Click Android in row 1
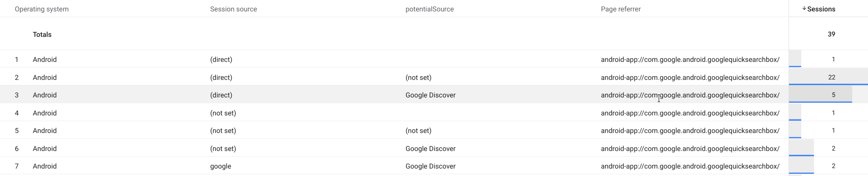The width and height of the screenshot is (868, 176). [45, 60]
